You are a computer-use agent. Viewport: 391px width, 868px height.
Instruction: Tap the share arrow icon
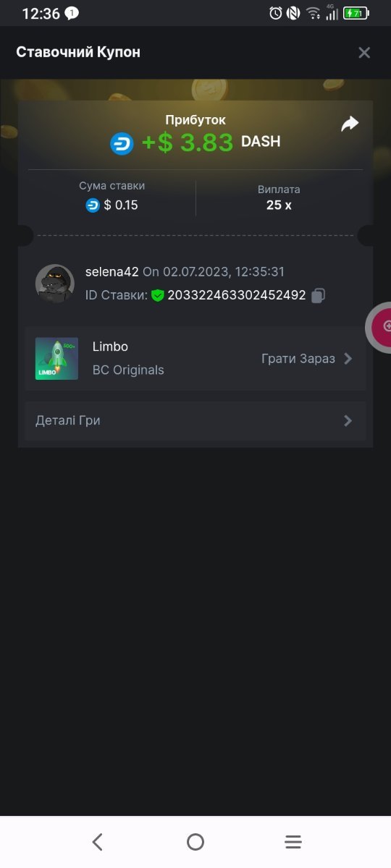coord(350,124)
